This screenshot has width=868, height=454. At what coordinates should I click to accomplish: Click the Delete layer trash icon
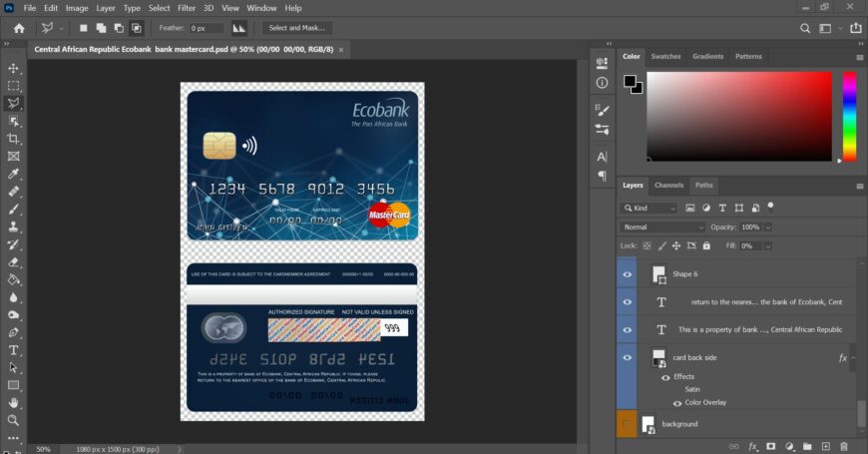(x=844, y=446)
